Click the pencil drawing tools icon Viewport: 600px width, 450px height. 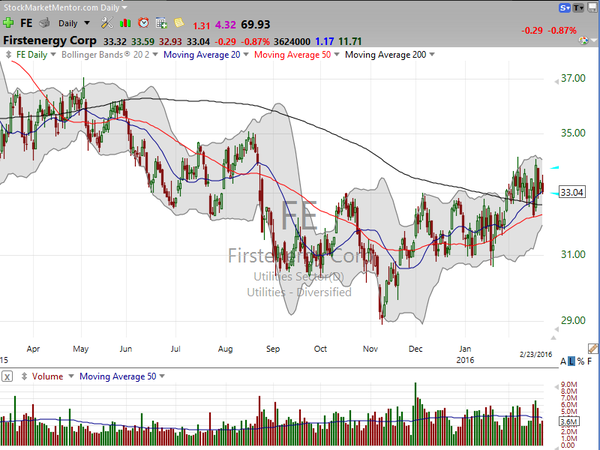pos(593,348)
